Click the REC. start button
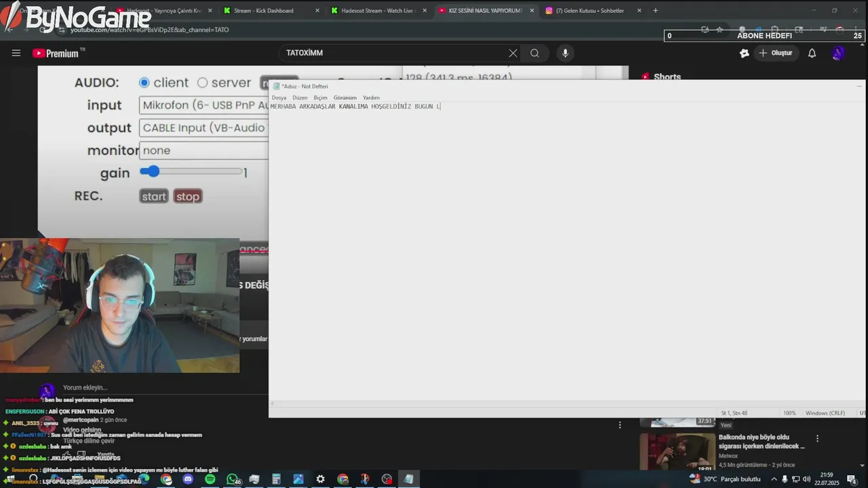This screenshot has height=488, width=868. (x=153, y=197)
